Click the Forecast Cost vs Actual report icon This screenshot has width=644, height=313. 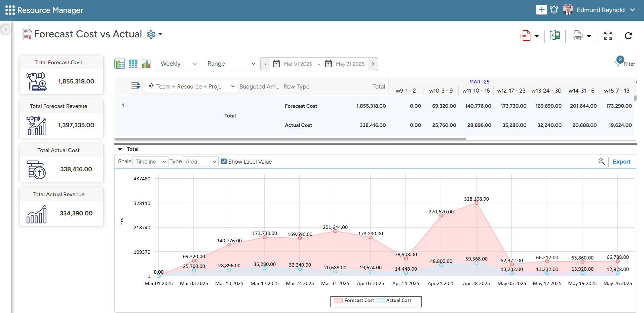27,34
